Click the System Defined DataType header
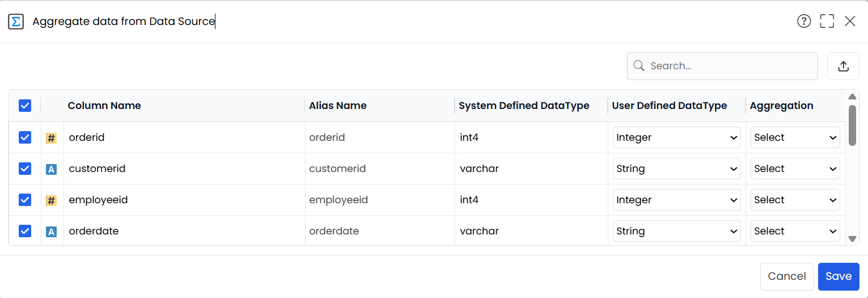The image size is (868, 298). click(x=524, y=106)
